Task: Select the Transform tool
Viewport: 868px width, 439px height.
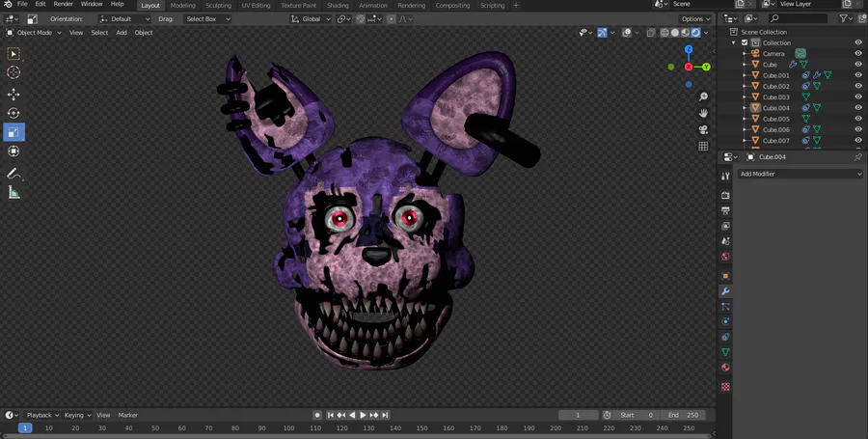Action: (x=14, y=151)
